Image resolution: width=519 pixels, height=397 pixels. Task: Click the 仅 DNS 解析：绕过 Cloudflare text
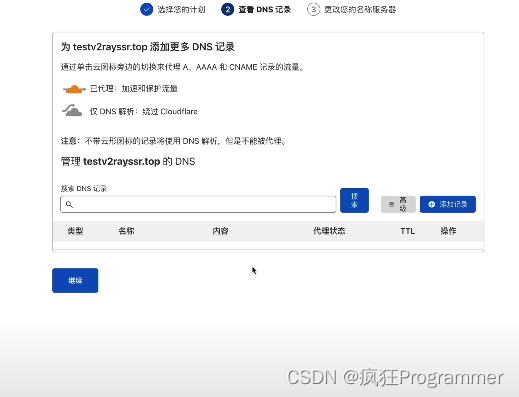coord(143,111)
